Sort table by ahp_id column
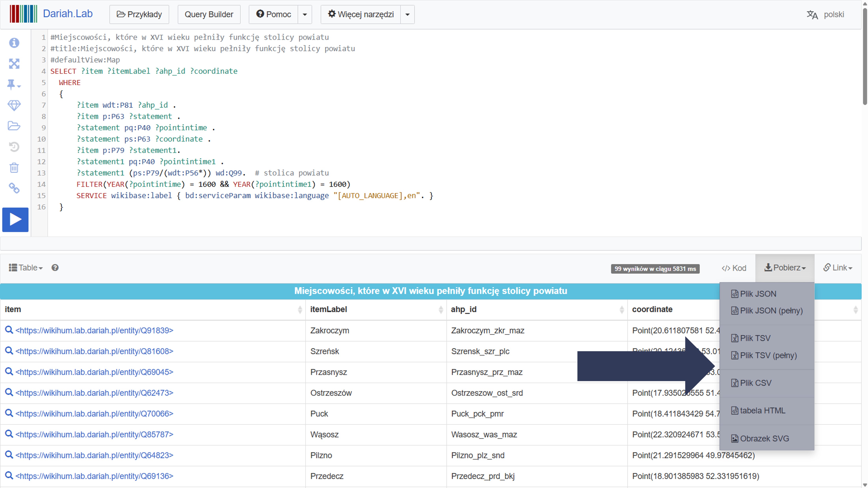Screen dimensions: 868x488 click(x=621, y=309)
